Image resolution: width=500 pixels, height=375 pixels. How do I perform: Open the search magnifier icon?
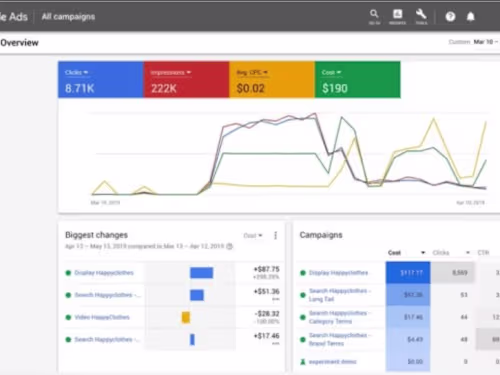click(x=374, y=16)
